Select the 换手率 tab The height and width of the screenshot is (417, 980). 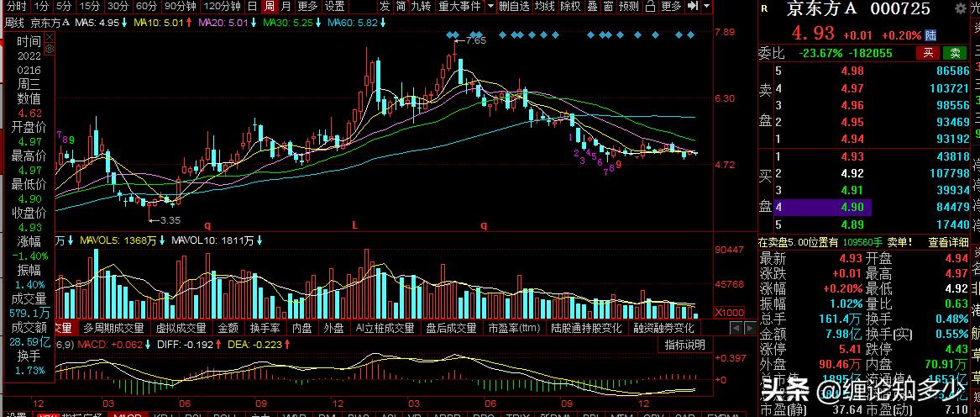265,328
